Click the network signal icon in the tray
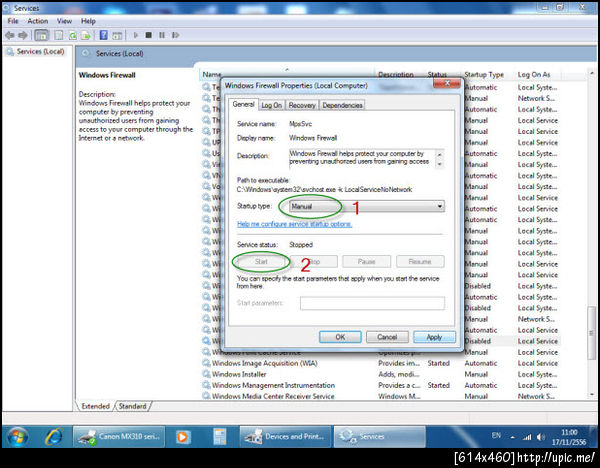Viewport: 600px width, 468px height. click(527, 437)
